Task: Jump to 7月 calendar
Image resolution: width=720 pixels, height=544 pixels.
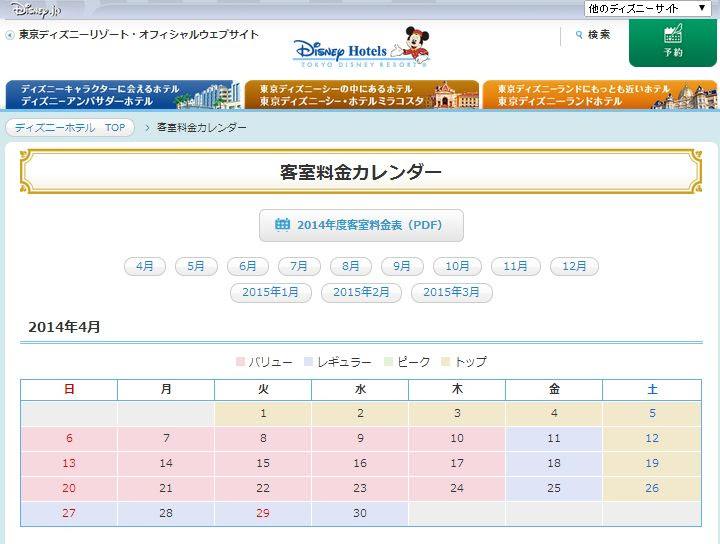Action: point(299,266)
